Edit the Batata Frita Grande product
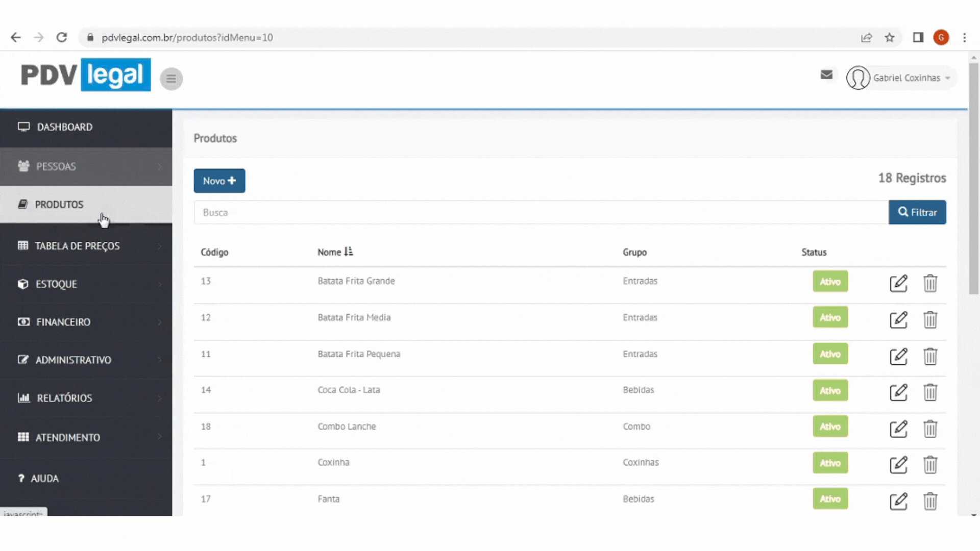The height and width of the screenshot is (551, 980). click(898, 283)
